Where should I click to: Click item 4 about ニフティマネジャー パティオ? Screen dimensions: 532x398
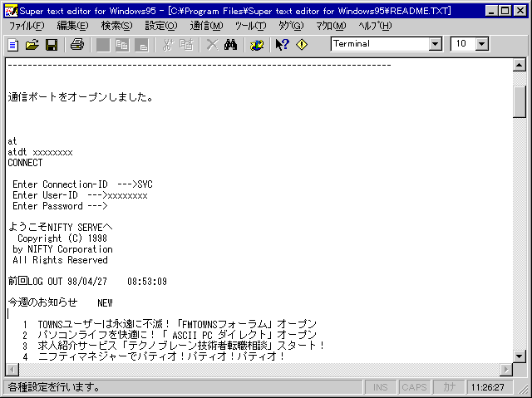pos(154,356)
